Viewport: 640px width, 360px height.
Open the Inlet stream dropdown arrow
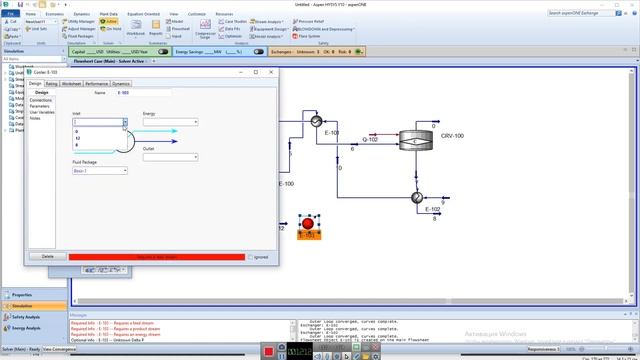click(125, 122)
